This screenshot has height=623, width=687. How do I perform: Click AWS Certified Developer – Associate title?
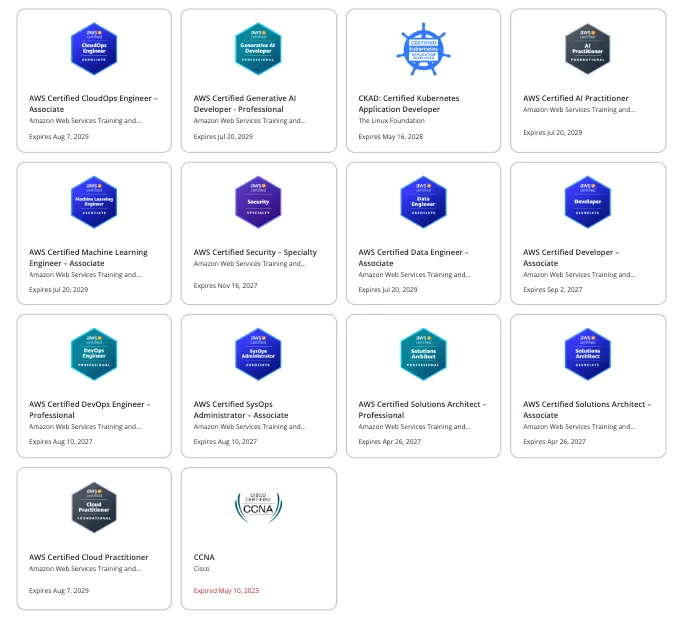(x=571, y=258)
